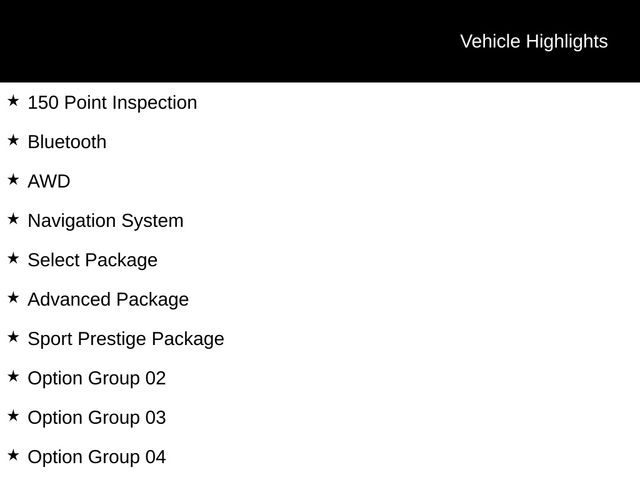640x480 pixels.
Task: Click the Select Package text
Action: (x=92, y=260)
